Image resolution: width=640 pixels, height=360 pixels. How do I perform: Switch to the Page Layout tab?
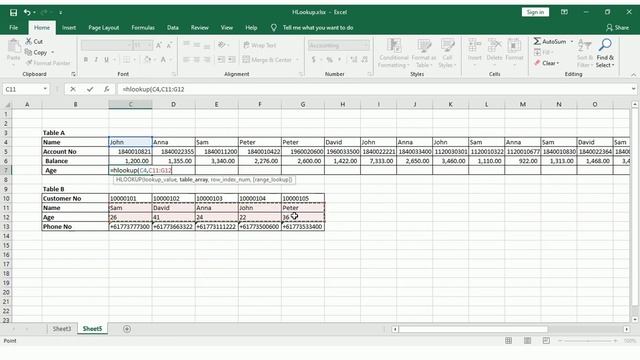[x=103, y=28]
